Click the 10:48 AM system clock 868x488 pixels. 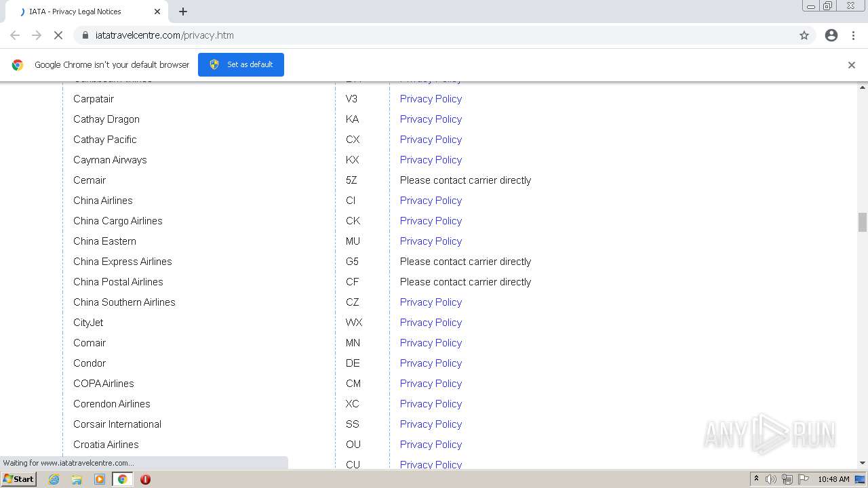click(x=833, y=479)
